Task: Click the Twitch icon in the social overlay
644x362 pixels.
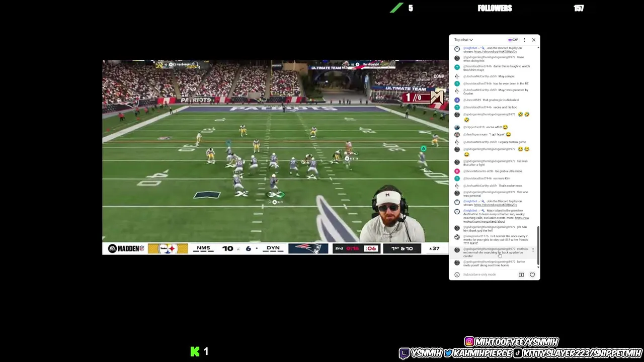Action: [x=405, y=353]
